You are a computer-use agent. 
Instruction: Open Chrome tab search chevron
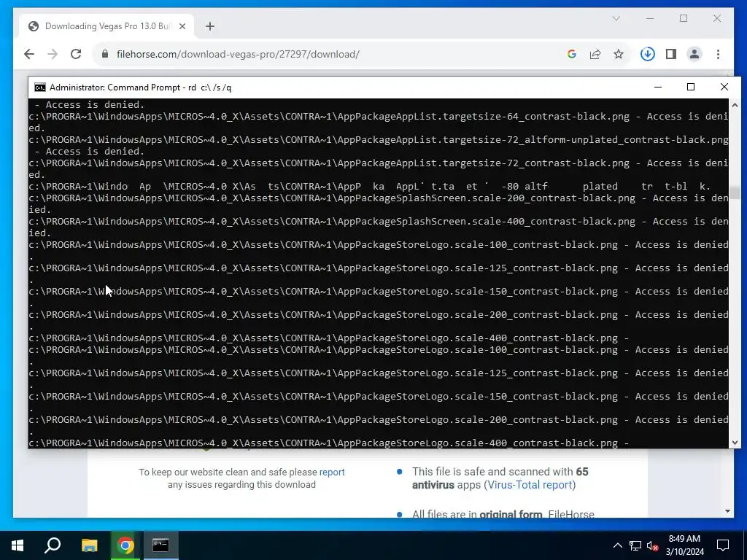616,18
